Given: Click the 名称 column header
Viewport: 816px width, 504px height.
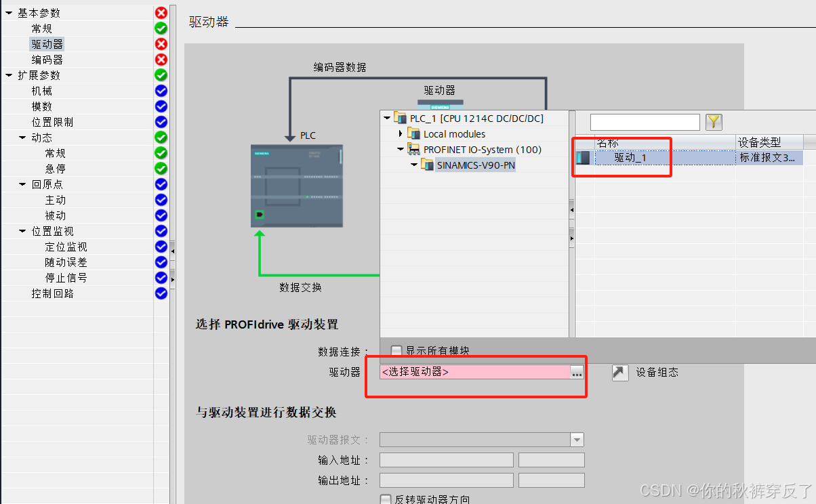Looking at the screenshot, I should [x=665, y=142].
